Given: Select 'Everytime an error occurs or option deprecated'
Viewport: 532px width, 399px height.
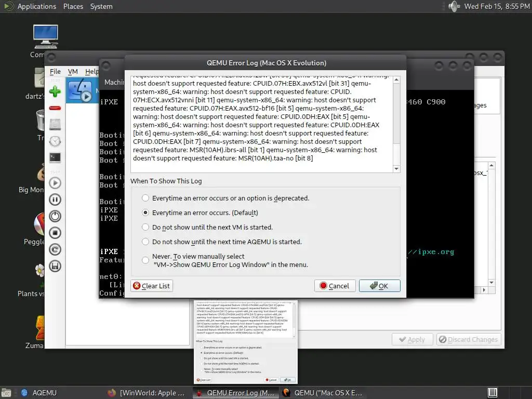Looking at the screenshot, I should tap(145, 198).
